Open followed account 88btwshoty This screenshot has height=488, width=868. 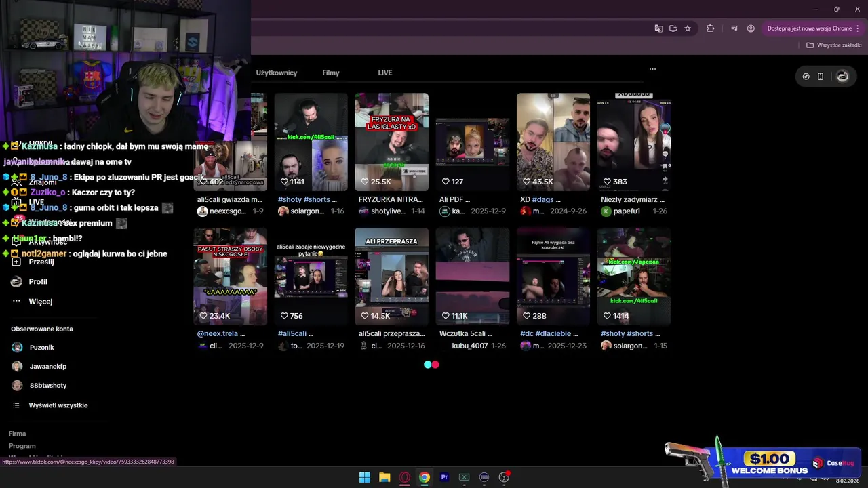point(47,385)
